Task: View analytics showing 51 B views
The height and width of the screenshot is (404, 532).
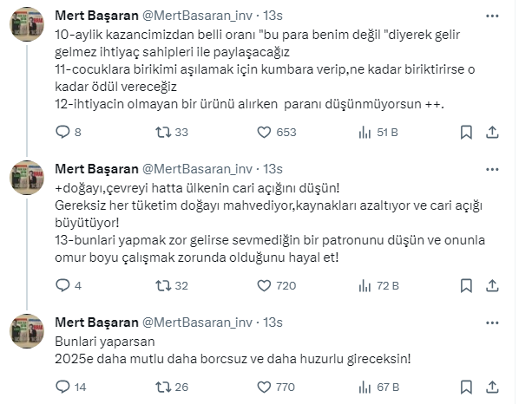Action: coord(365,133)
